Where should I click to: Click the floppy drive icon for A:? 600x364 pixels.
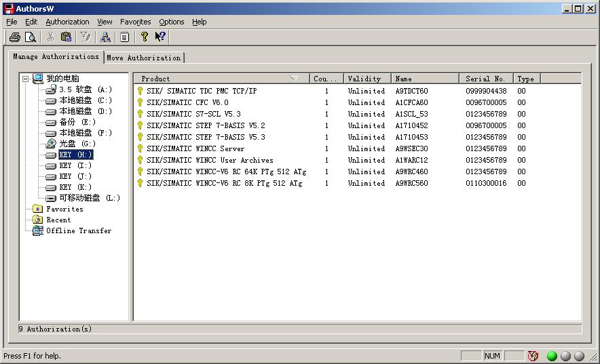click(x=51, y=89)
